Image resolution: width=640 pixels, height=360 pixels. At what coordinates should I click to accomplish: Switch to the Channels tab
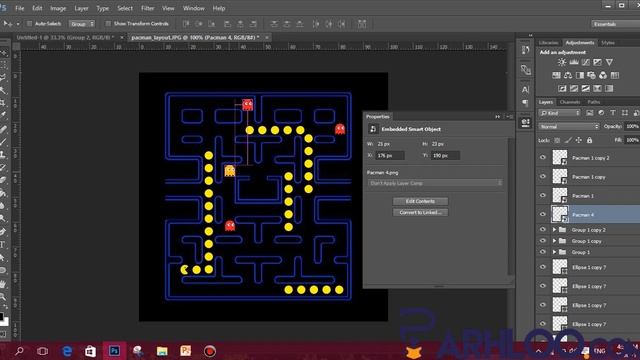(x=570, y=102)
